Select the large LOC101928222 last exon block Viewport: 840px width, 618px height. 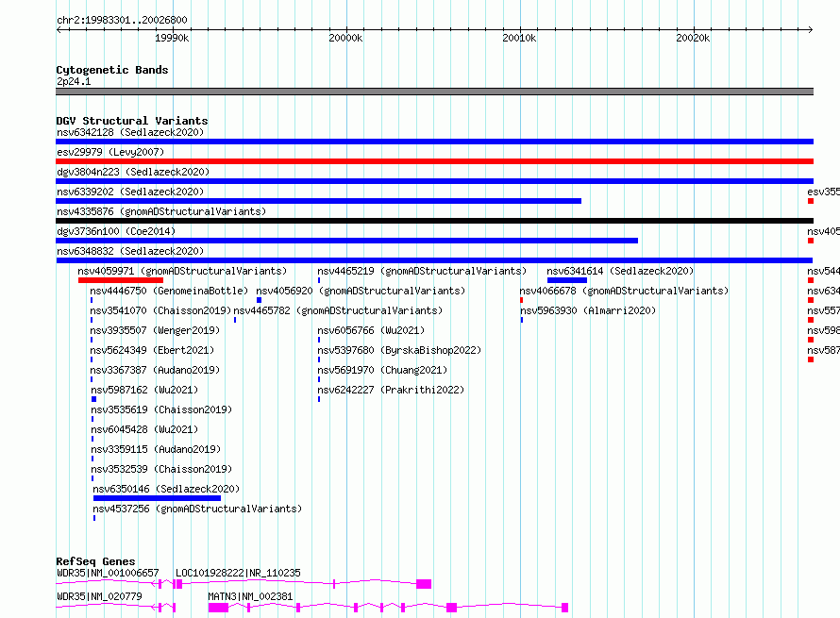pos(424,584)
